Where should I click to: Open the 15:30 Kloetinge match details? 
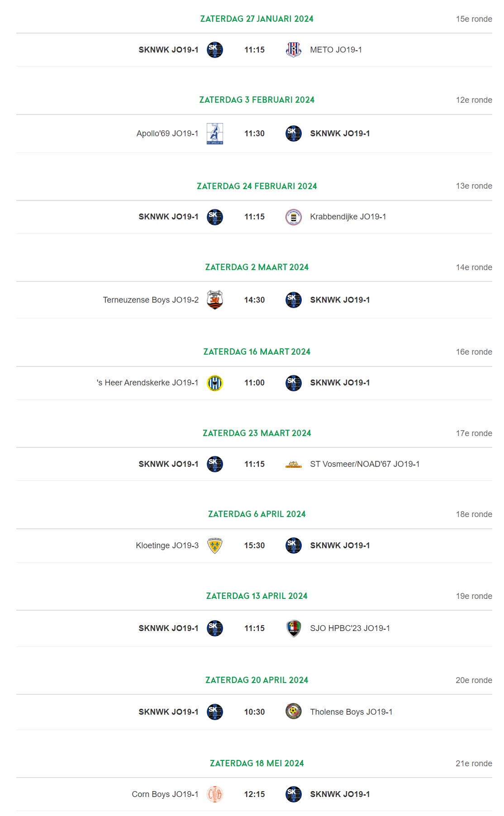point(254,546)
